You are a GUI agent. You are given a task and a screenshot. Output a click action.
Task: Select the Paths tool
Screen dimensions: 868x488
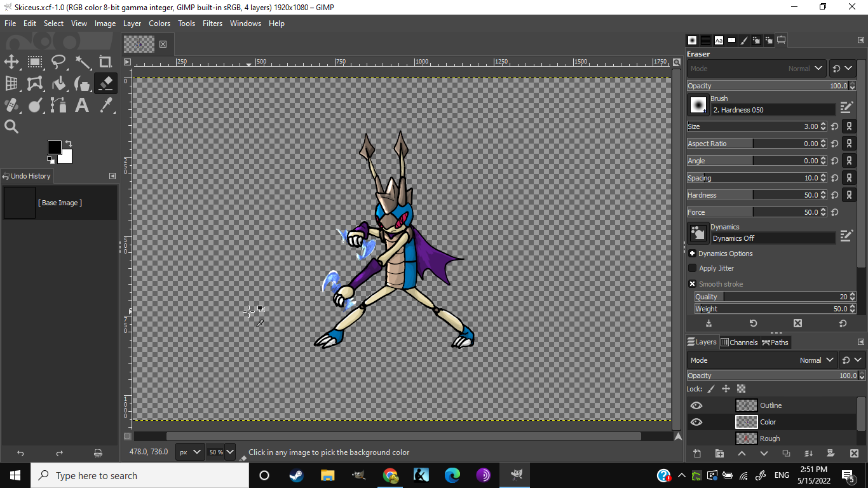(x=58, y=105)
